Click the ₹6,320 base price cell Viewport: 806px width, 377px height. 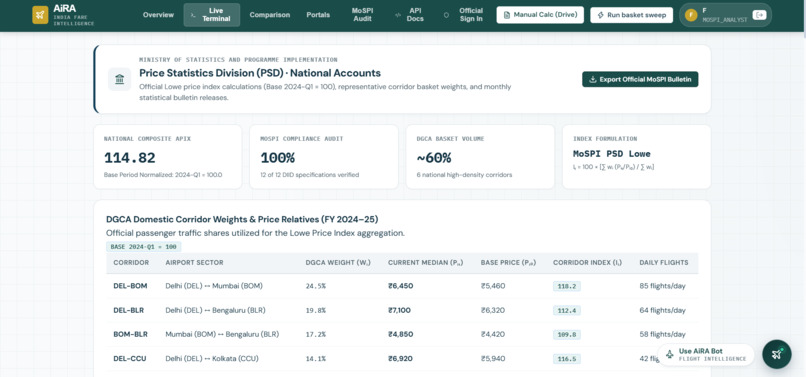pyautogui.click(x=493, y=310)
